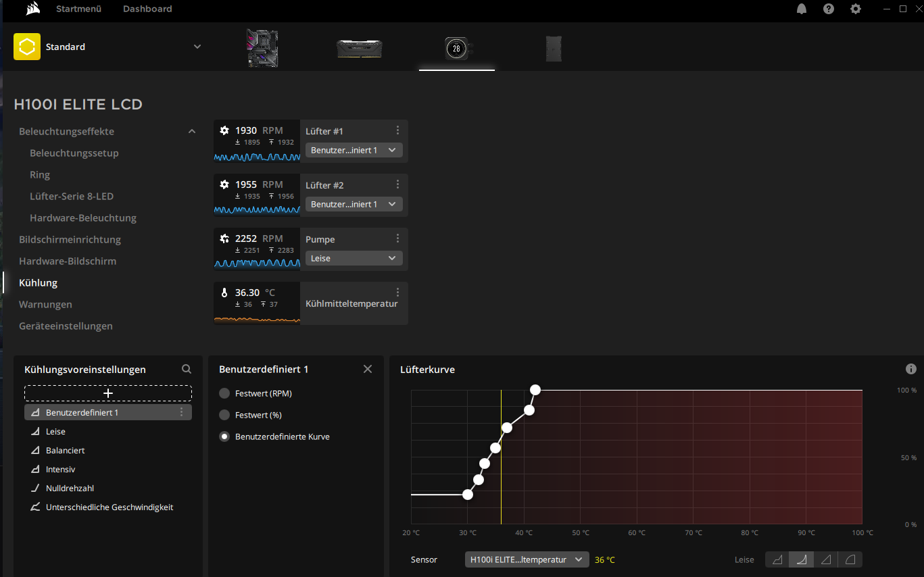Open the Sensor selection dropdown

point(527,559)
